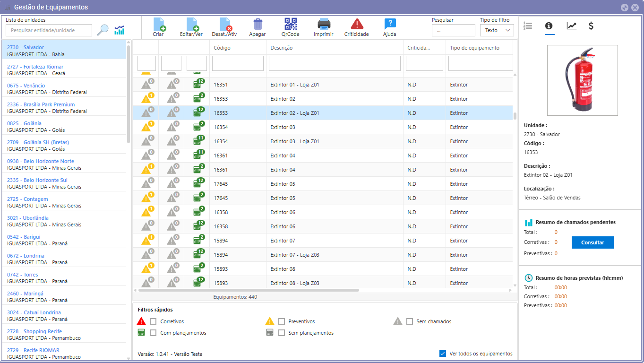Click planning calendar icon for Extintor 08 - Loja Z03

click(198, 283)
